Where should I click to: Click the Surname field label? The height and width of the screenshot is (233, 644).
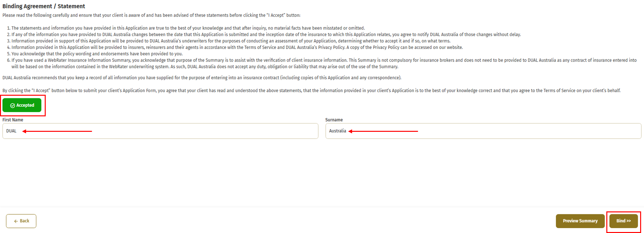pos(334,120)
